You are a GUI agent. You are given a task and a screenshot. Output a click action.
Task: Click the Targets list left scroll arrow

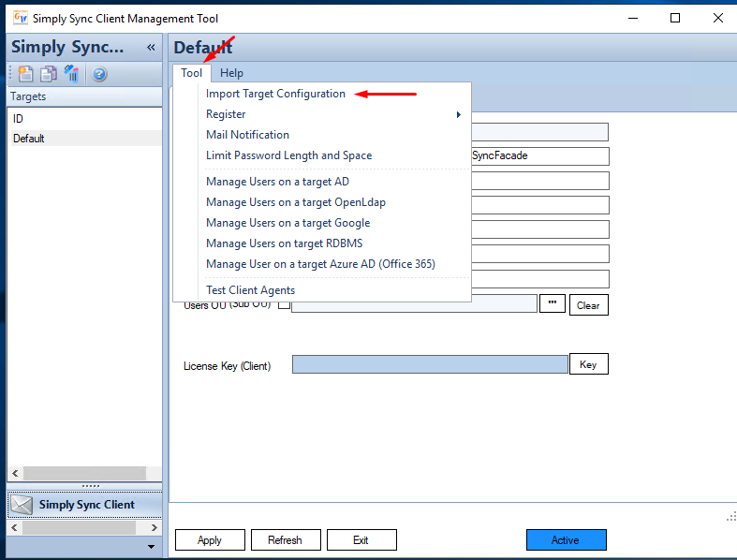point(15,473)
